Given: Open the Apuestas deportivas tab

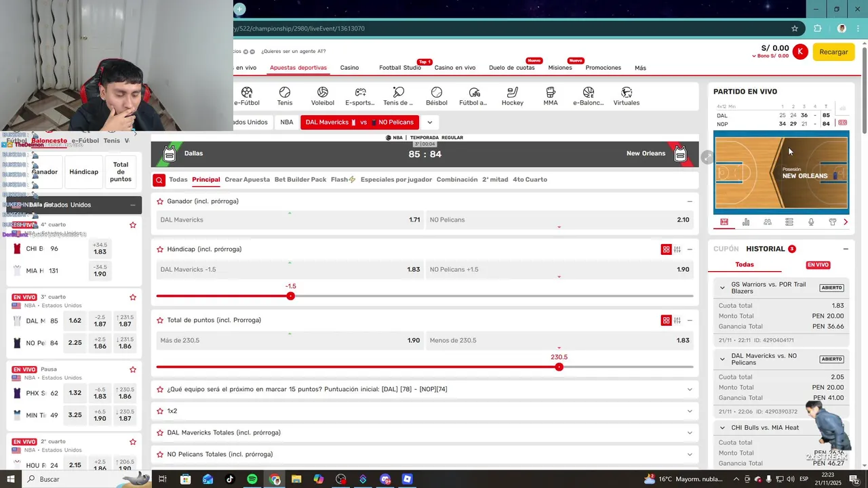Looking at the screenshot, I should coord(298,68).
